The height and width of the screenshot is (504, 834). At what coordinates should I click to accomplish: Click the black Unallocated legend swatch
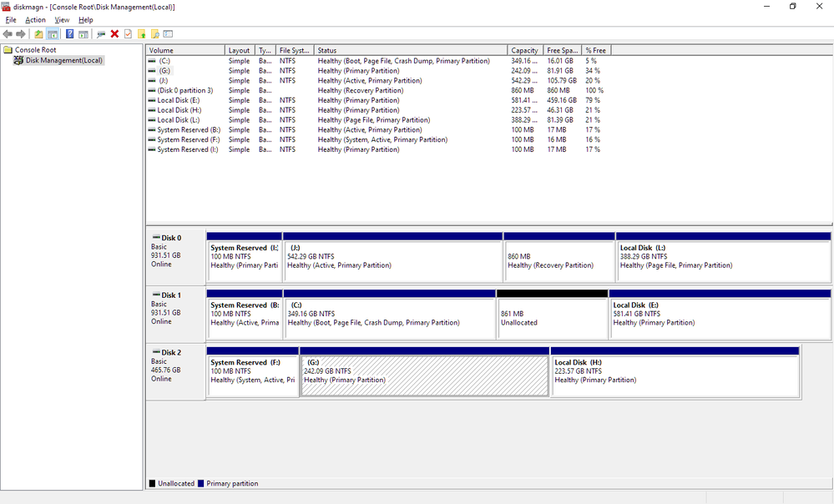152,483
